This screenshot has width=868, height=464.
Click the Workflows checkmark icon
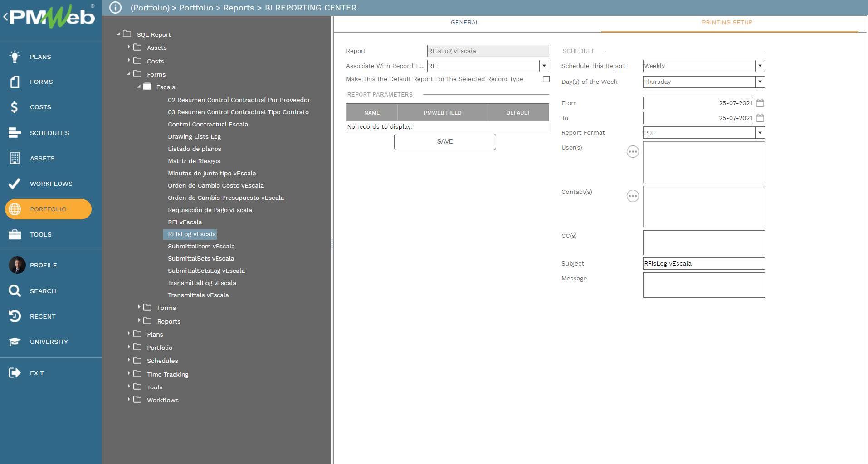pos(15,183)
